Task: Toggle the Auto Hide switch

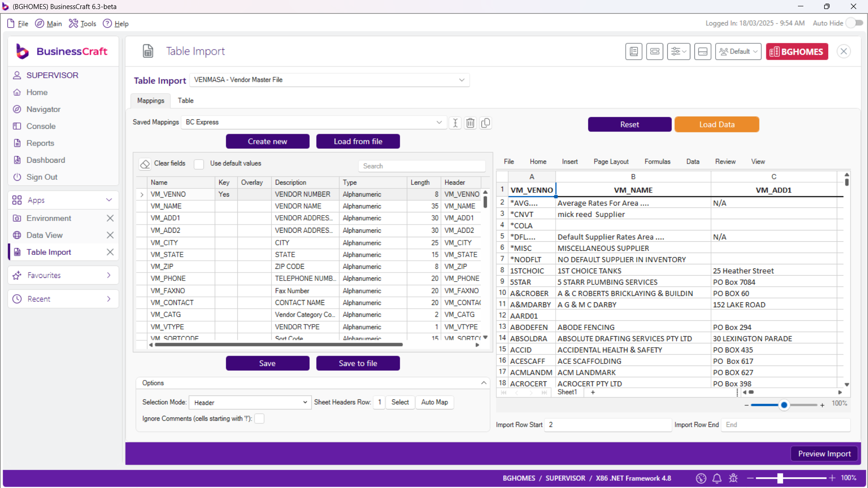Action: pos(854,23)
